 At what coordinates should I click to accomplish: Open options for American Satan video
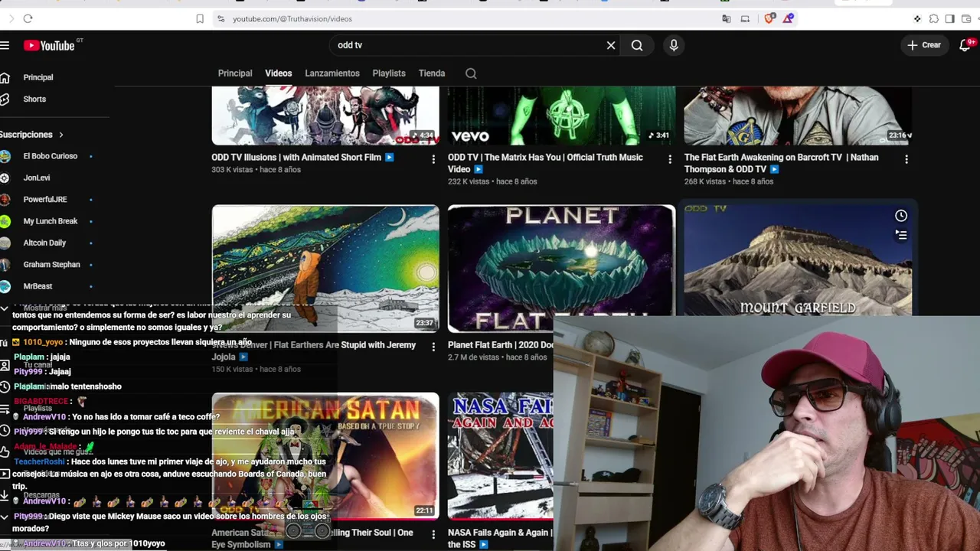click(x=433, y=534)
